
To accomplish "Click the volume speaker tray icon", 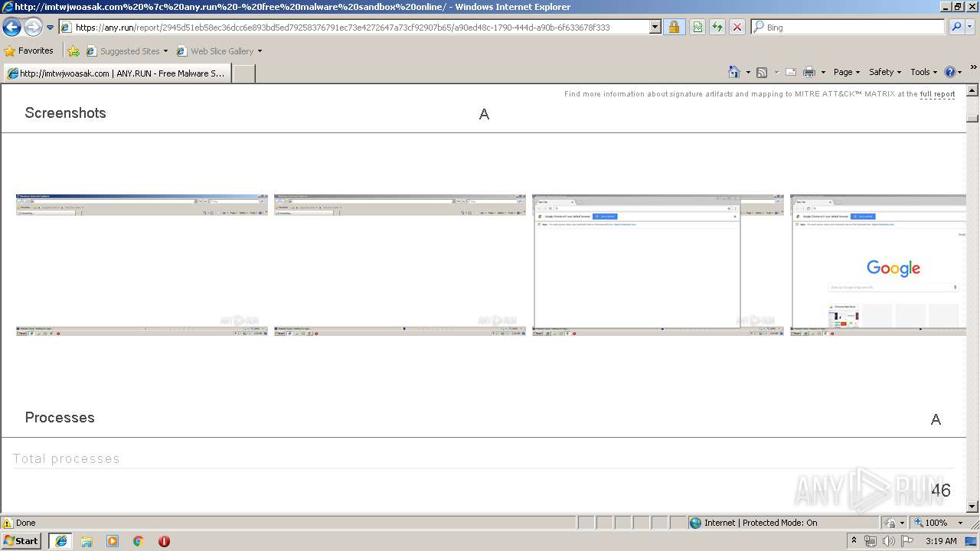I will (889, 541).
